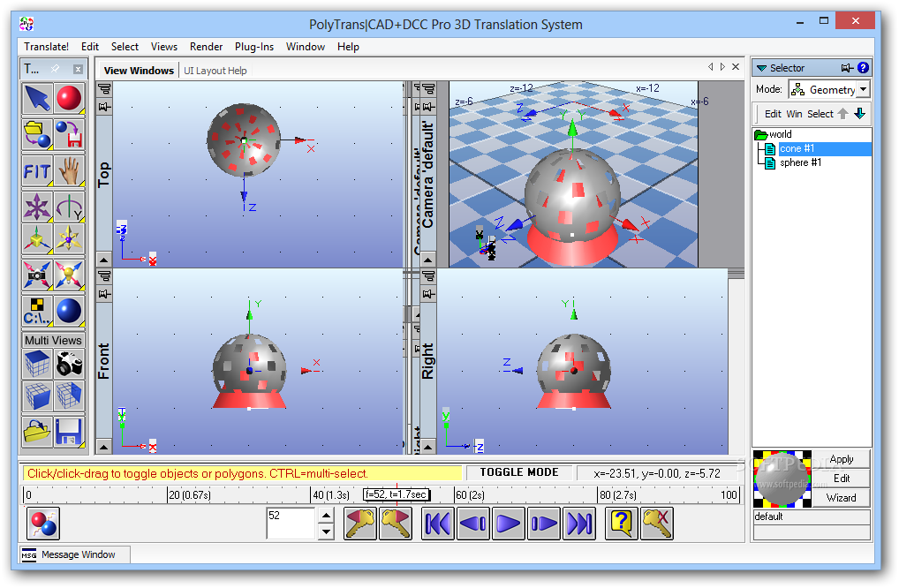Rewind to first frame
This screenshot has height=588, width=899.
pyautogui.click(x=438, y=524)
